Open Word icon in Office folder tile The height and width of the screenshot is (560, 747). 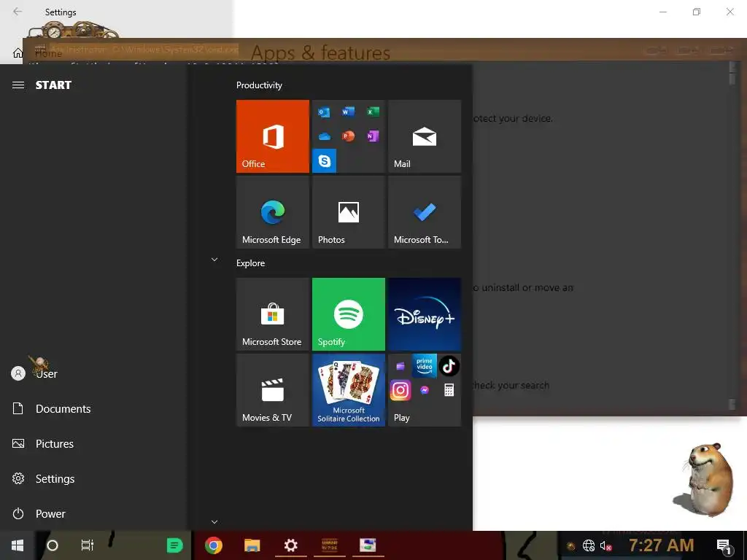coord(348,112)
